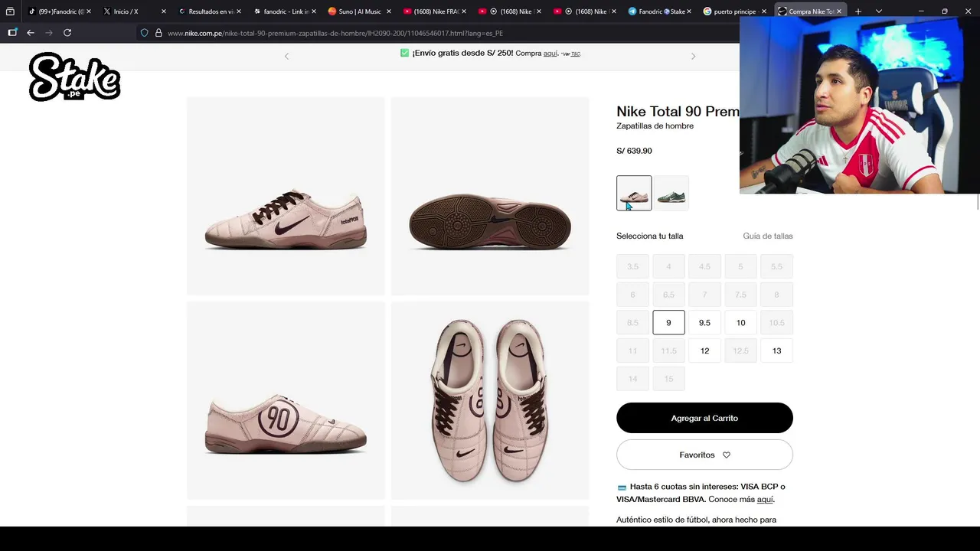
Task: Click Agregar al Carrito button
Action: pos(704,418)
